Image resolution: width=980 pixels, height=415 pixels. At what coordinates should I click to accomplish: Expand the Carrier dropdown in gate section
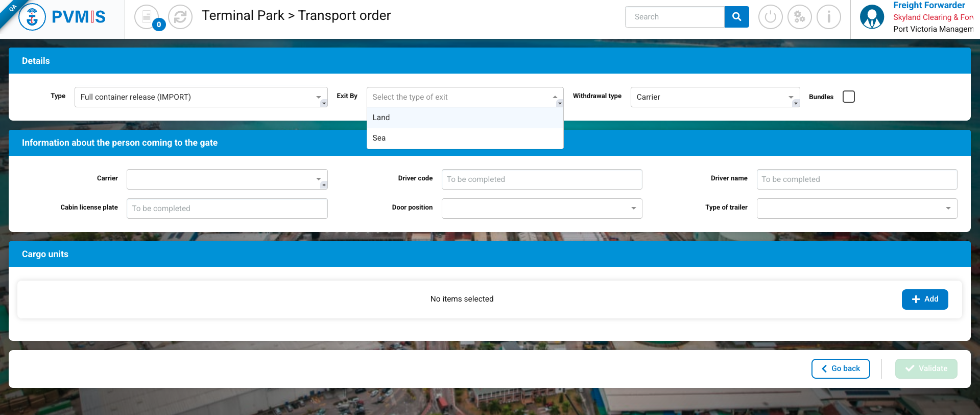227,179
